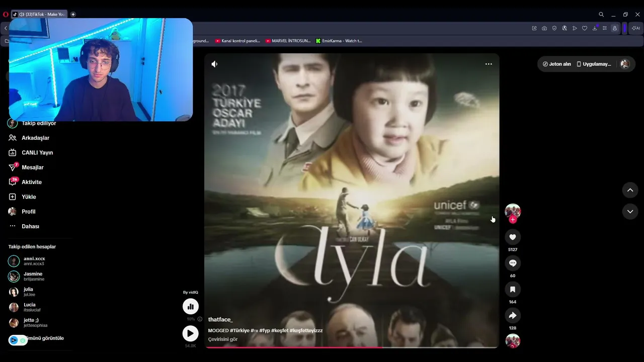Click 'Uygulamay…' get app button

pos(594,64)
